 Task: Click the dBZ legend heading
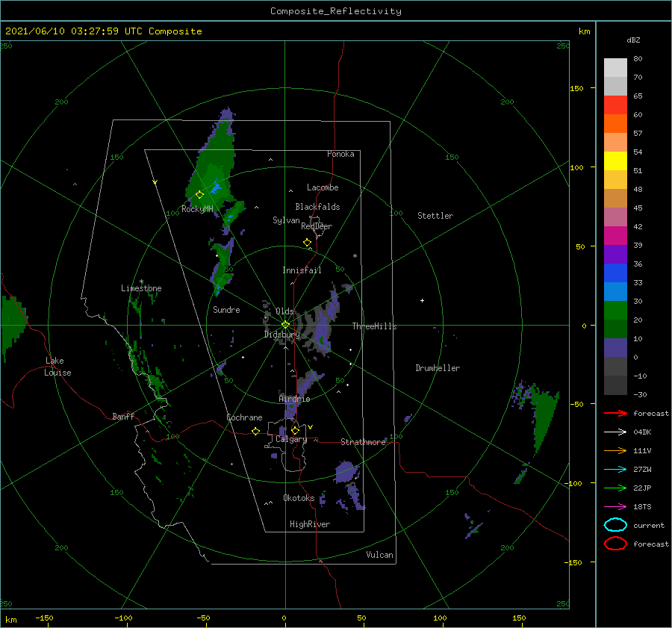(633, 40)
